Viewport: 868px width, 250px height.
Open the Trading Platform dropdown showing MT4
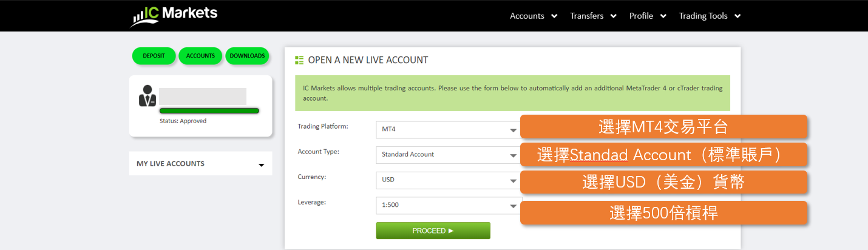point(448,129)
